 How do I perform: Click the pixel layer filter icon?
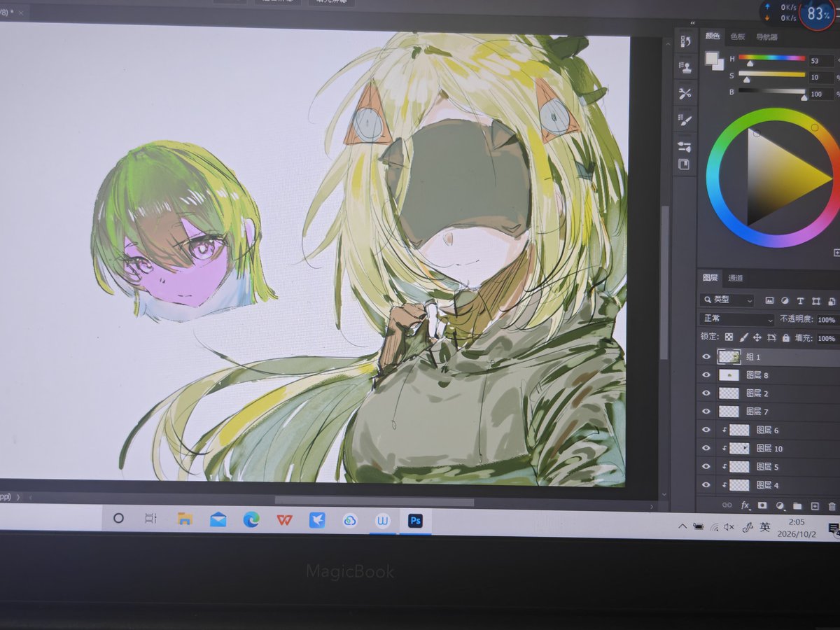coord(769,300)
